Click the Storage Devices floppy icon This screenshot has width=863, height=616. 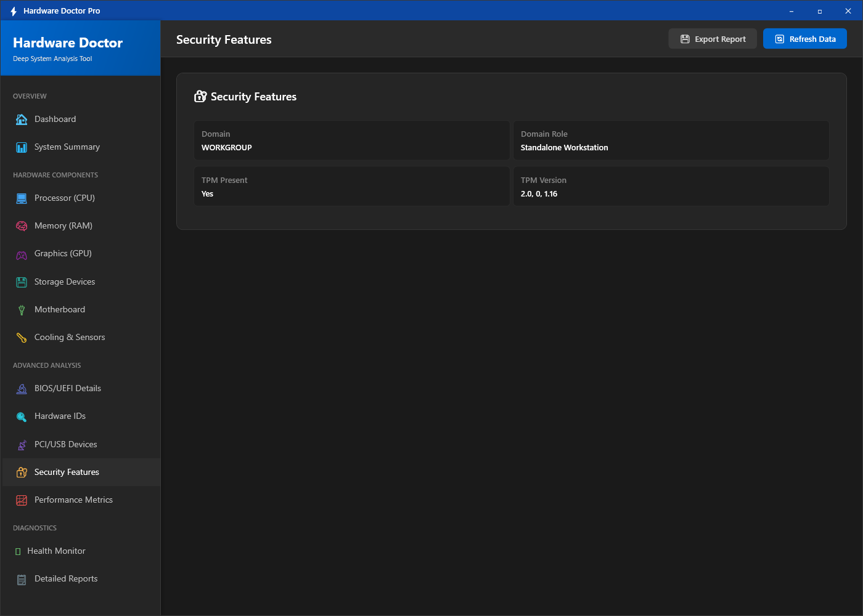pyautogui.click(x=22, y=282)
